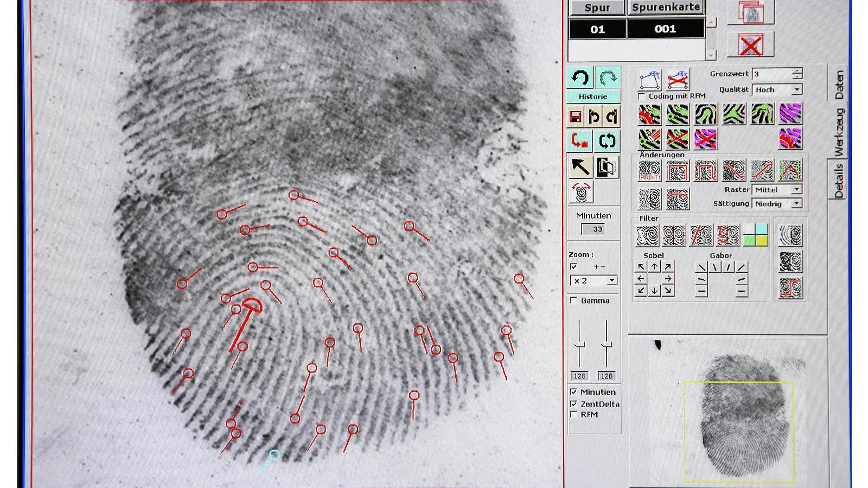This screenshot has height=488, width=868.
Task: Click the cyan minutia marker at fingerprint bottom
Action: (268, 461)
